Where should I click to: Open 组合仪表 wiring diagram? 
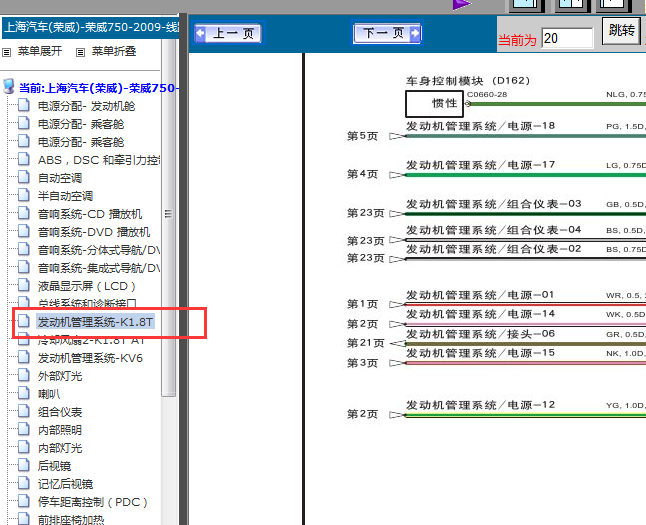coord(60,412)
